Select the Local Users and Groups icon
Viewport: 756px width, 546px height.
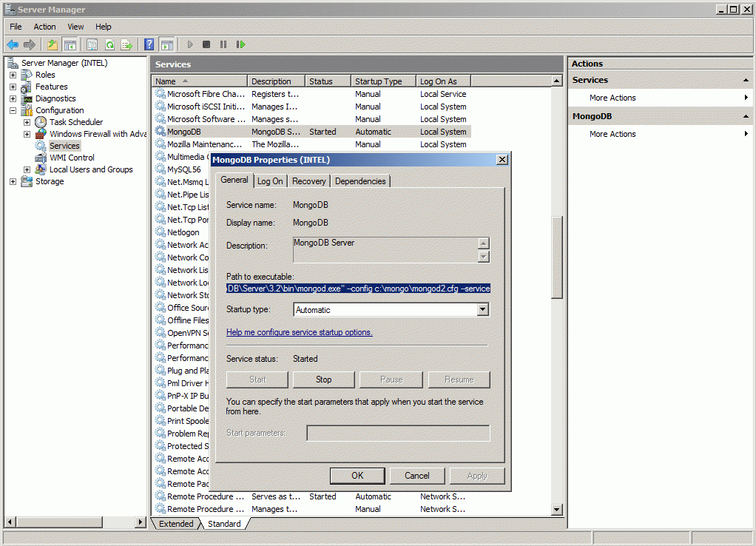click(41, 169)
